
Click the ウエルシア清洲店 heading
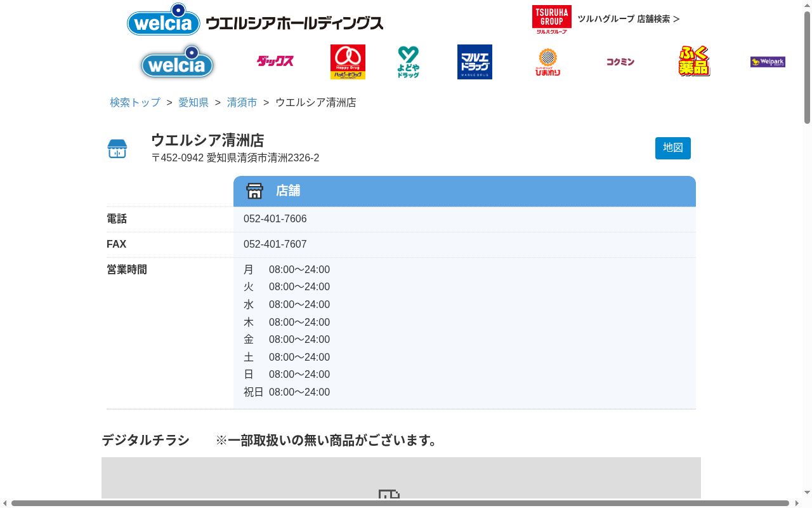tap(207, 140)
